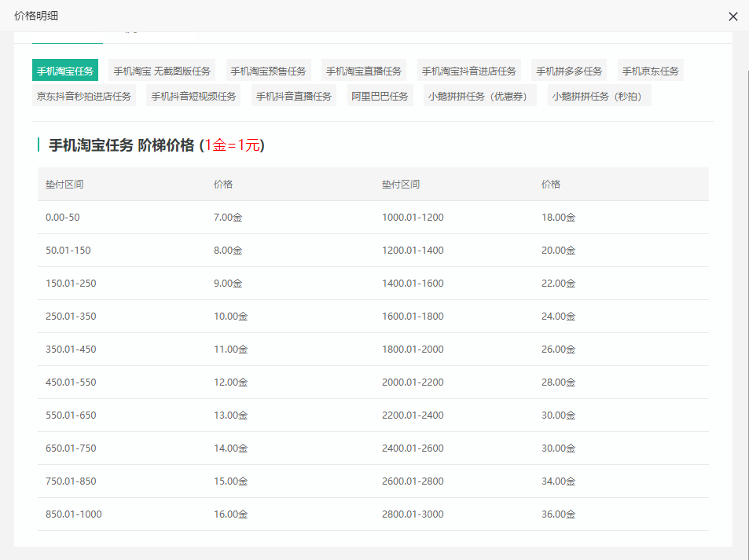Click the 22.00金 price cell
The image size is (749, 560).
coord(558,283)
